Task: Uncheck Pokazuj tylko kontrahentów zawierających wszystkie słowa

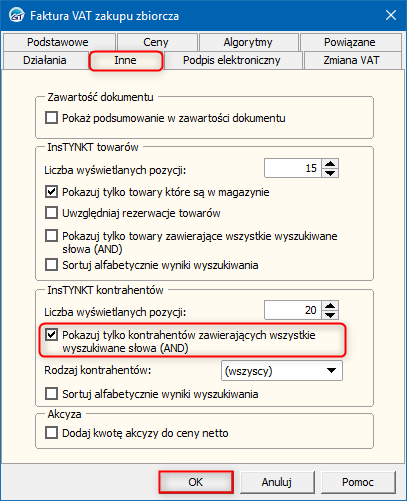Action: 51,334
